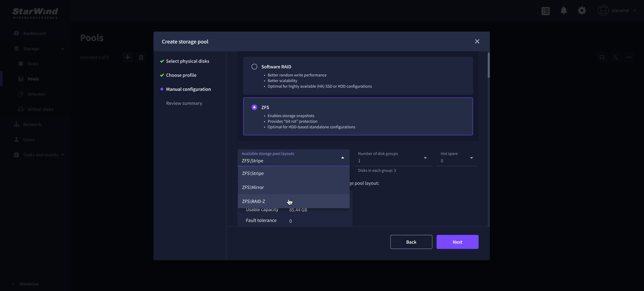The height and width of the screenshot is (291, 644).
Task: Open Pools in the sidebar
Action: (x=33, y=79)
